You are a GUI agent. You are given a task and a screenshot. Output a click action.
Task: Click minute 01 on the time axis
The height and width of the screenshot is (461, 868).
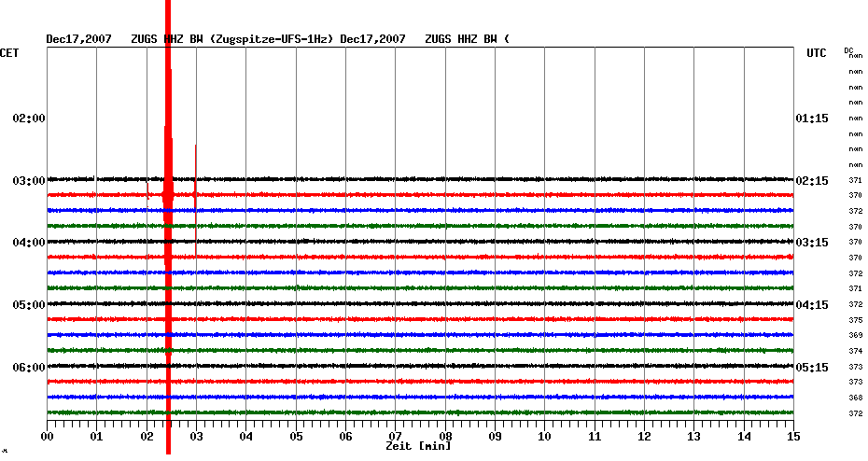[97, 437]
